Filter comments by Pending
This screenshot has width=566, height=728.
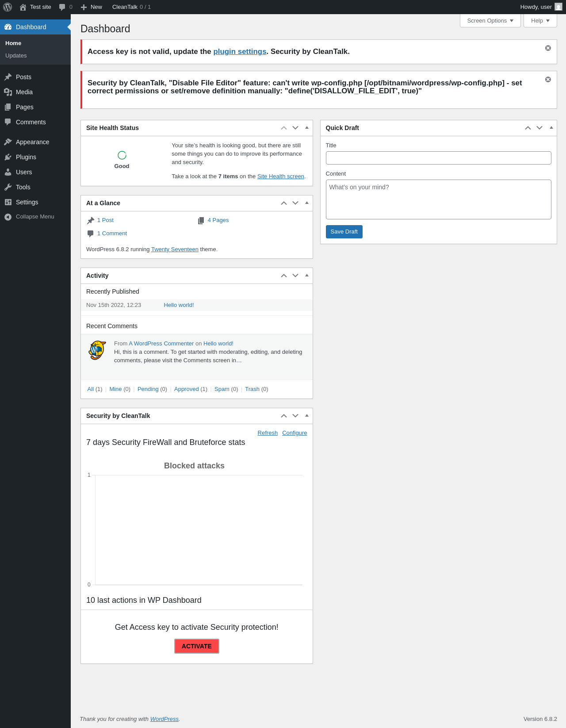tap(148, 389)
